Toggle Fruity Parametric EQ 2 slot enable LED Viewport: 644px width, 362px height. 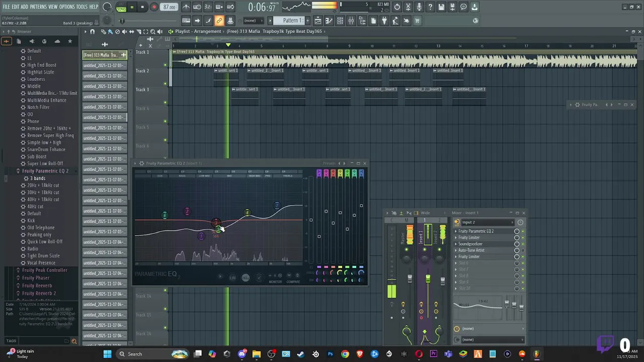click(x=523, y=231)
